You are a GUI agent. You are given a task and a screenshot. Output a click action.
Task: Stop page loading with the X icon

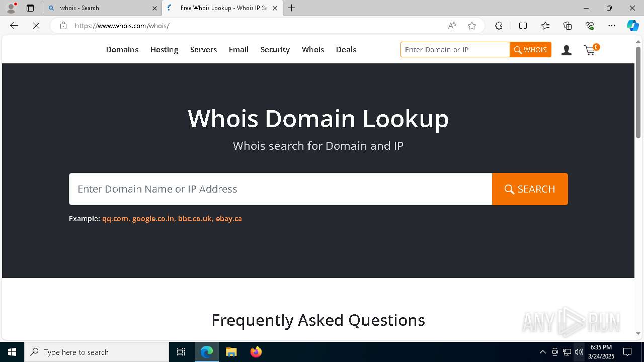click(x=36, y=26)
